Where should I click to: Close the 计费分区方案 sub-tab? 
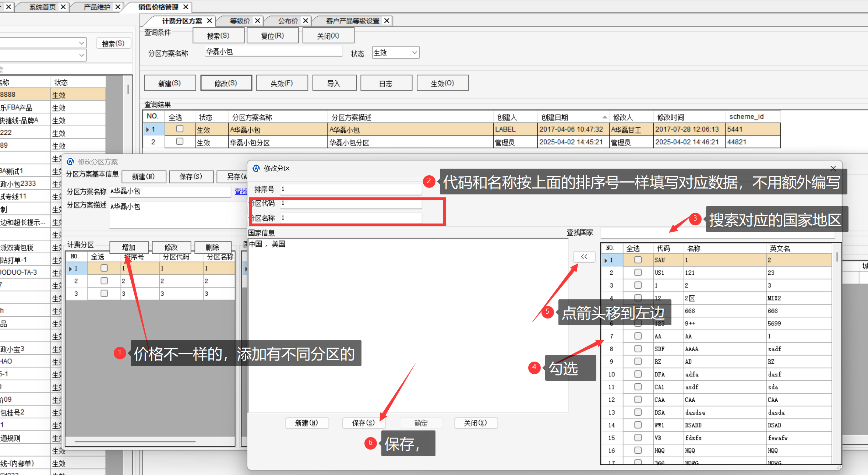209,21
